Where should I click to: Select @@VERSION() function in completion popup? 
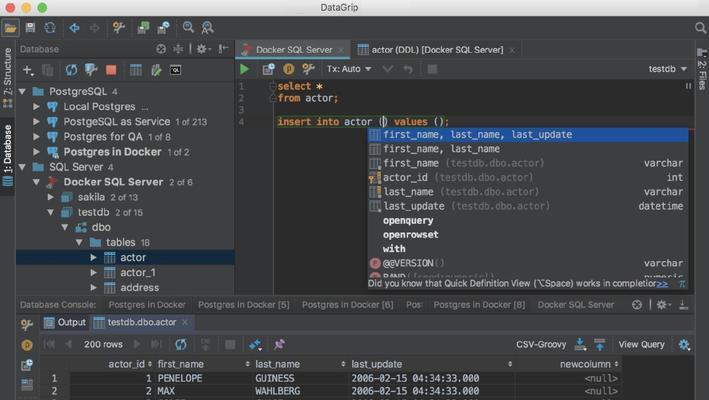coord(528,263)
